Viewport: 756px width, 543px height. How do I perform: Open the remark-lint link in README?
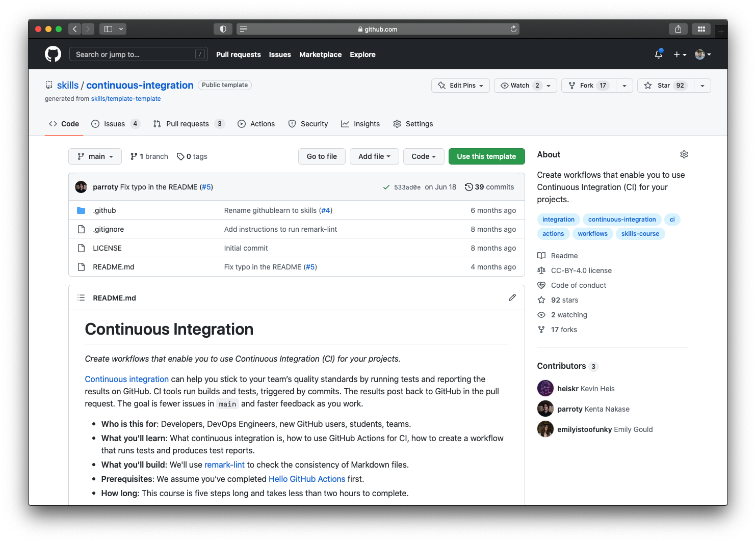coord(224,465)
